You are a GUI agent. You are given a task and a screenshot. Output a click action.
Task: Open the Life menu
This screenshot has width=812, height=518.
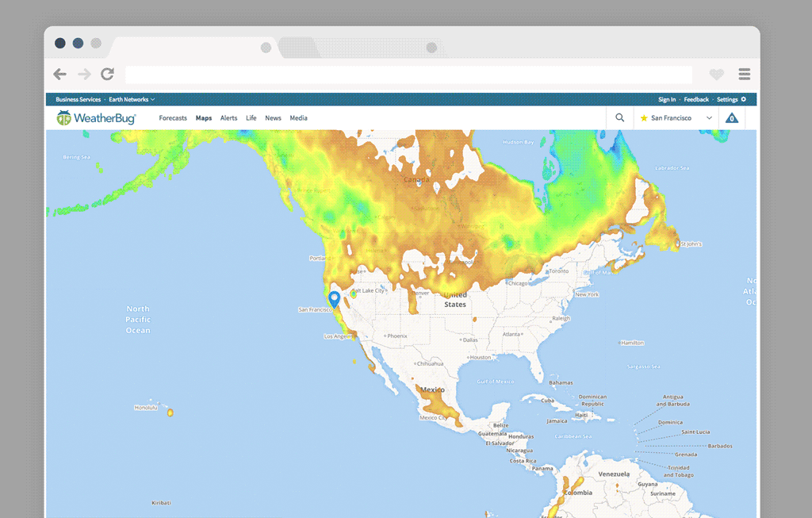click(251, 118)
